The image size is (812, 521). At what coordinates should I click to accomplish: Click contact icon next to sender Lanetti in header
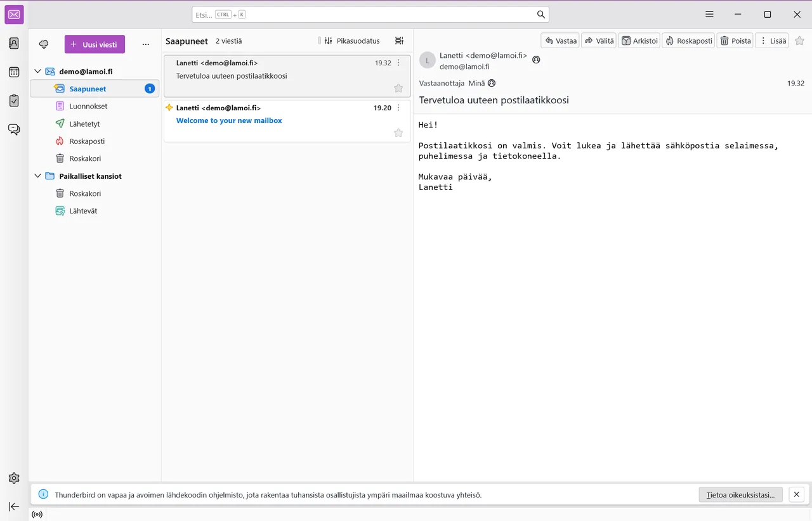click(x=536, y=60)
